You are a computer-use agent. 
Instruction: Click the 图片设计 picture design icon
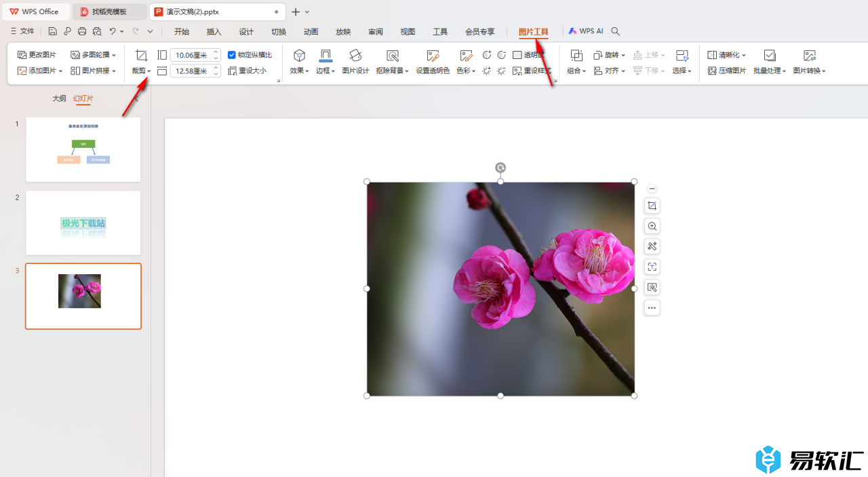355,56
